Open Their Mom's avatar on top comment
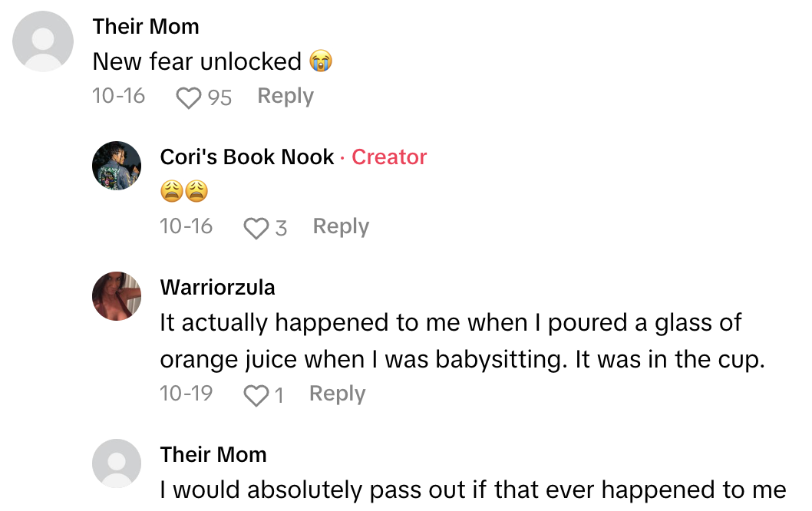The width and height of the screenshot is (812, 511). click(x=44, y=42)
